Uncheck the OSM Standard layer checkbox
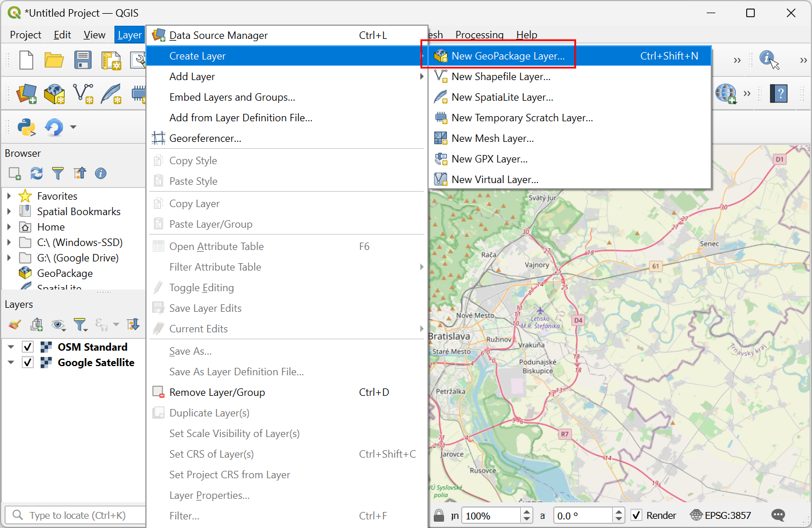 click(x=27, y=347)
